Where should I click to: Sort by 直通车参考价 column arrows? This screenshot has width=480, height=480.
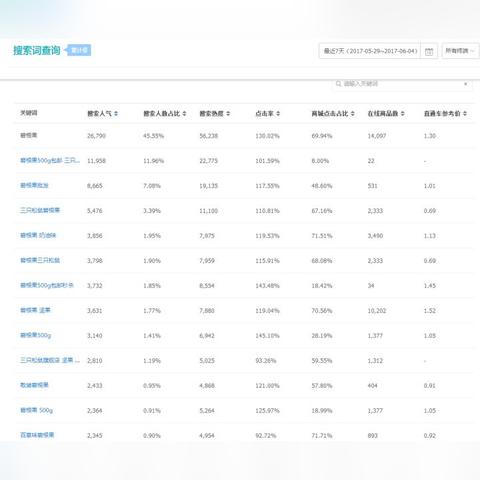coord(465,114)
